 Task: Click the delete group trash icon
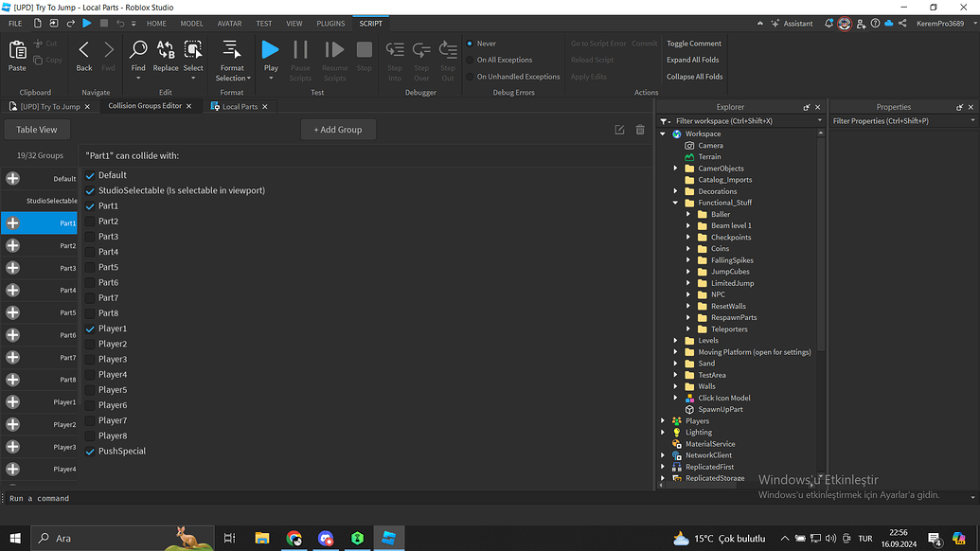[640, 130]
